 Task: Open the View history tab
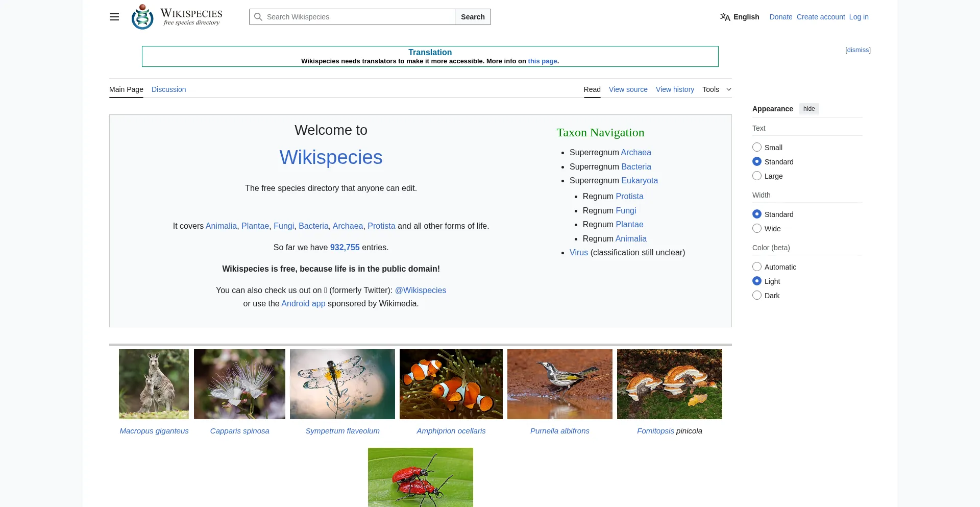(x=674, y=89)
